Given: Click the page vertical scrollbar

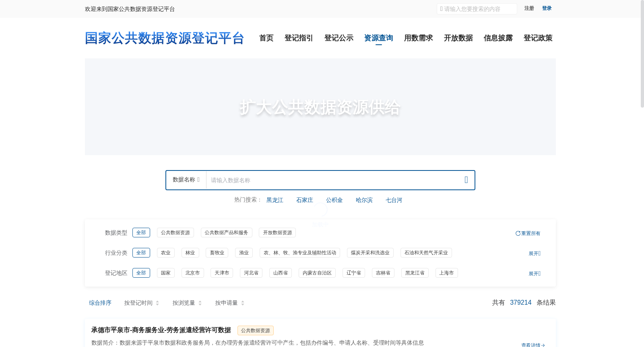Looking at the screenshot, I should pos(642,54).
